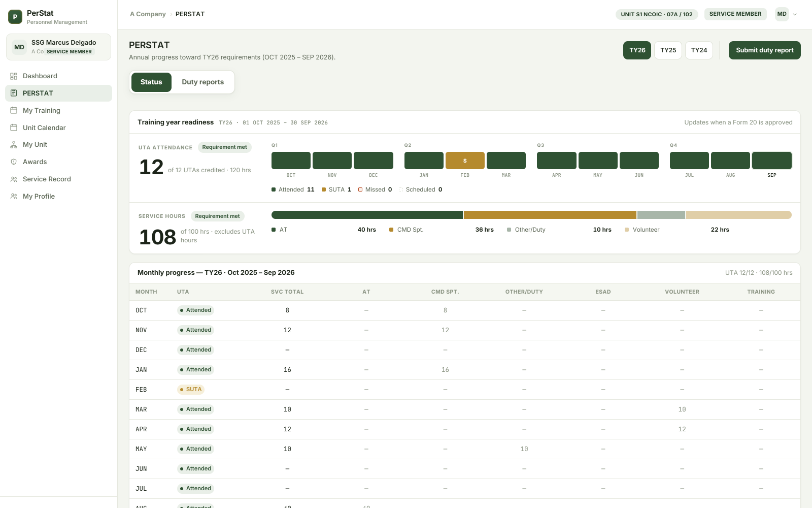Image resolution: width=812 pixels, height=508 pixels.
Task: Select training year TY26
Action: click(637, 50)
